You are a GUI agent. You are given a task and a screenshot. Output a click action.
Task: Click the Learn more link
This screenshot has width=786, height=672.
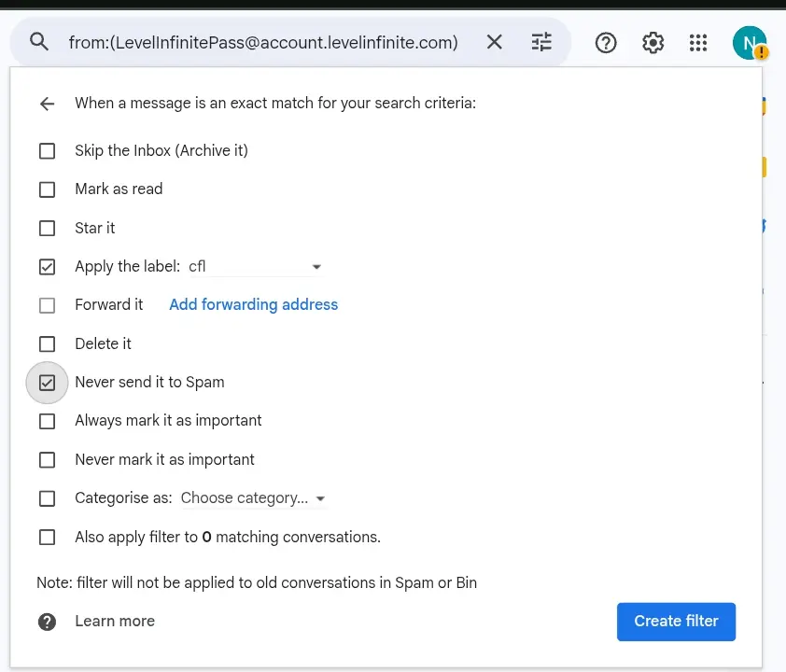pos(115,621)
